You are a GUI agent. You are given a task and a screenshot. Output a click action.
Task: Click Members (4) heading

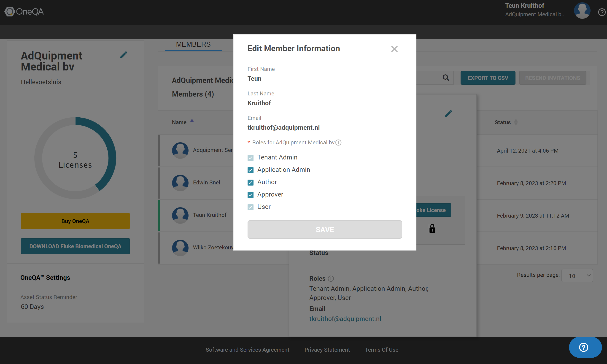pos(193,94)
